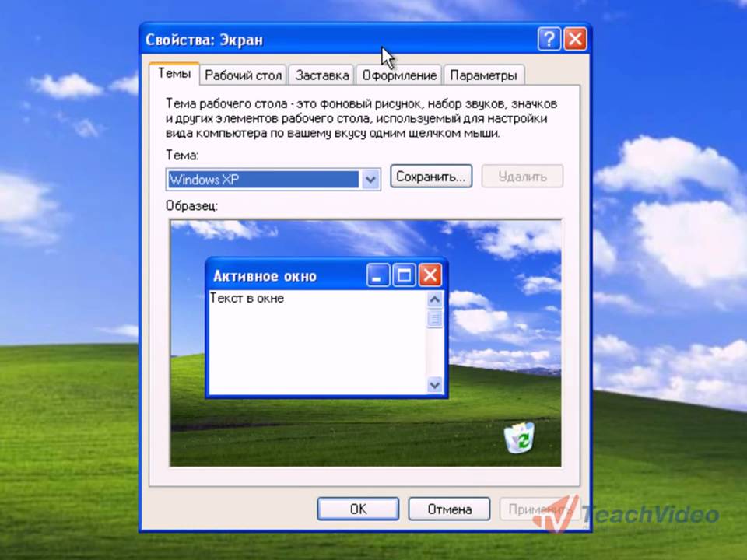Click the Recycle Bin icon in the preview
Viewport: 747px width, 560px height.
[520, 438]
